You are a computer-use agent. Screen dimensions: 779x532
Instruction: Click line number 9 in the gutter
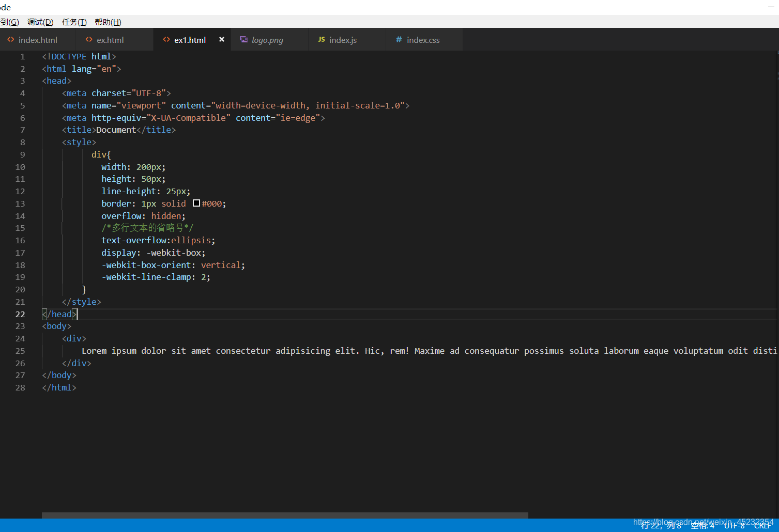22,154
